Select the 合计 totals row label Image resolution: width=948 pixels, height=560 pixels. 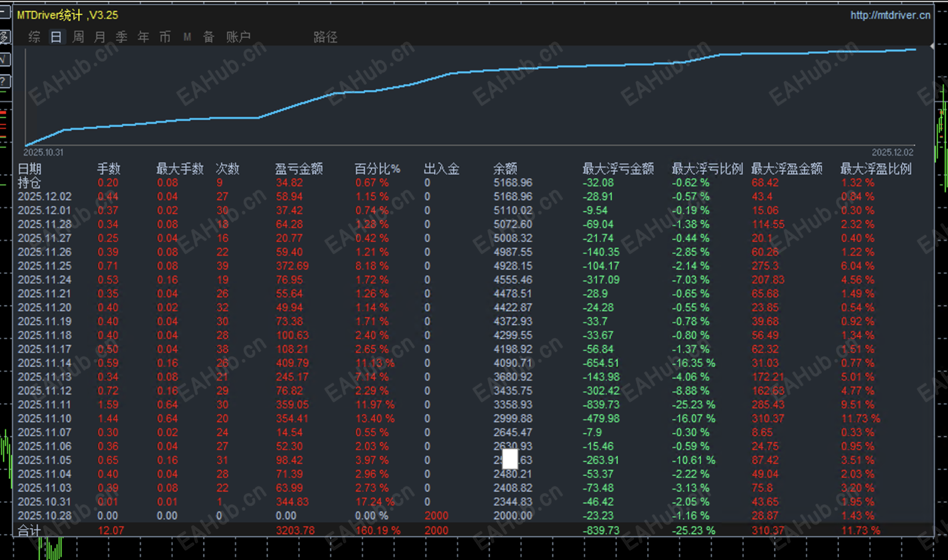(30, 530)
